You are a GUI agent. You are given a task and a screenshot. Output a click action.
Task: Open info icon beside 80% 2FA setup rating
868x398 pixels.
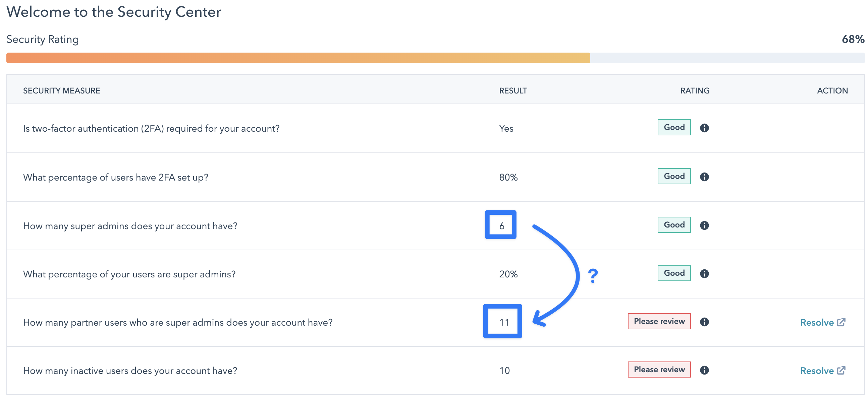point(704,177)
